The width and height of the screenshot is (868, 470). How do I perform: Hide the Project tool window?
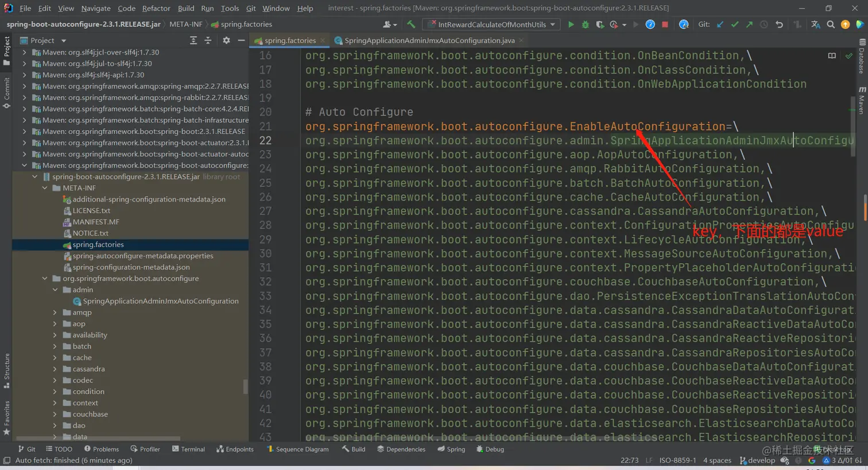pos(241,40)
